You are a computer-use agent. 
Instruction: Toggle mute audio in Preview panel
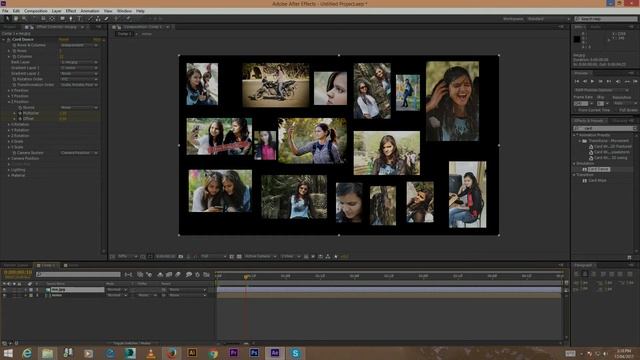click(618, 81)
